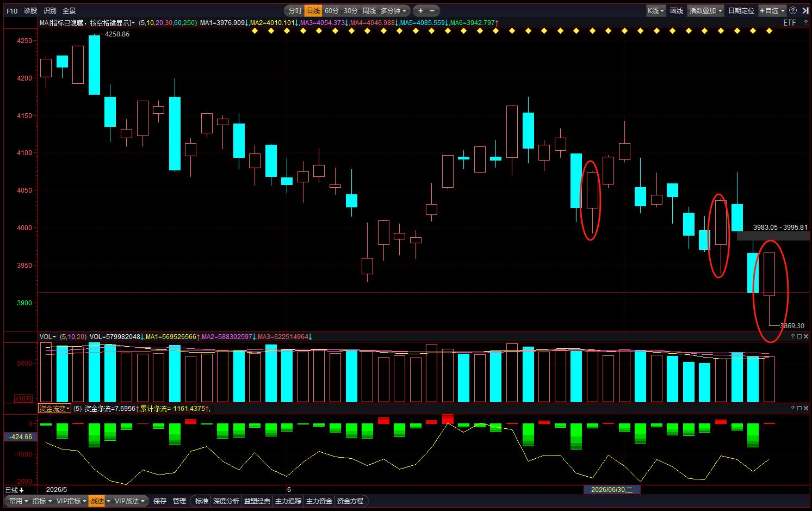This screenshot has width=812, height=511.
Task: Select the 标准 layout tab
Action: pyautogui.click(x=202, y=501)
